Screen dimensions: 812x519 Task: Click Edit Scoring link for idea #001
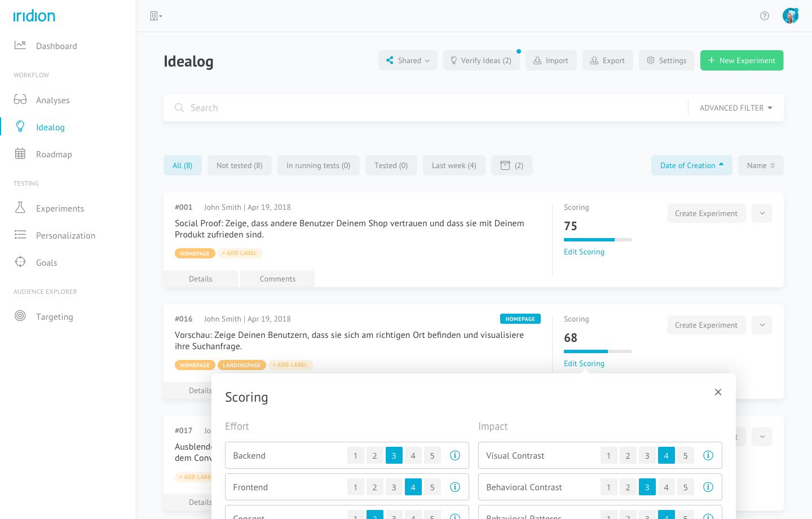point(584,252)
